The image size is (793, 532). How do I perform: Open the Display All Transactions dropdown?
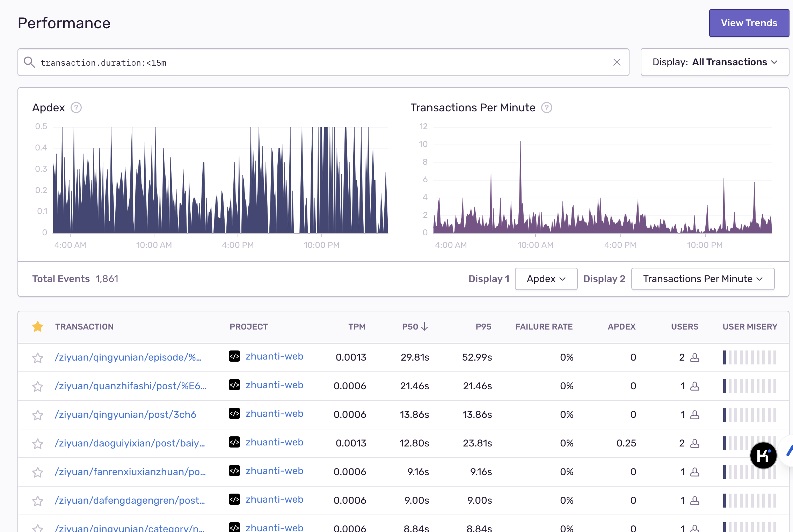pos(714,62)
